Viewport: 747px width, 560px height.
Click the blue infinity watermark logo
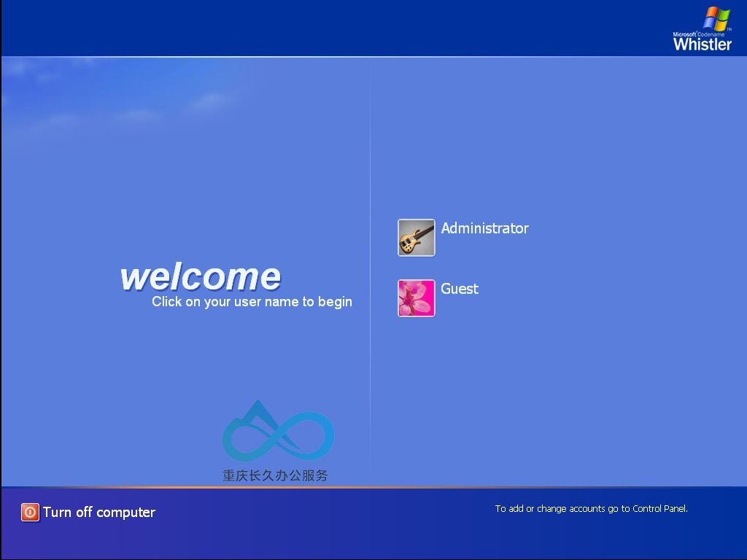pyautogui.click(x=278, y=431)
